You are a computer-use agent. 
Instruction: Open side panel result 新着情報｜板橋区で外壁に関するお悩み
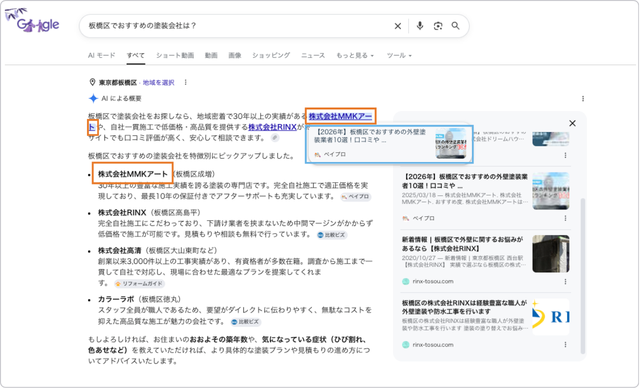click(x=462, y=244)
